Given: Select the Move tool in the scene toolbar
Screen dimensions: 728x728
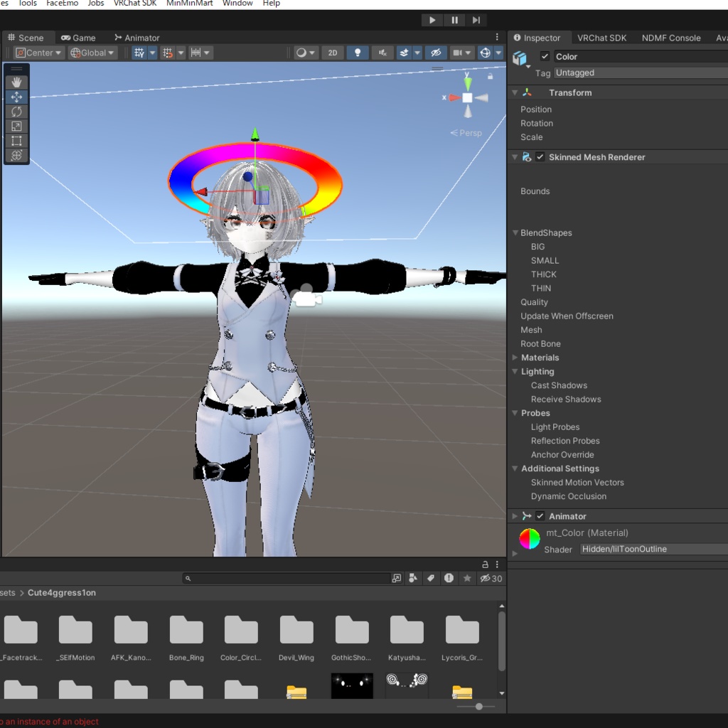Looking at the screenshot, I should point(16,97).
